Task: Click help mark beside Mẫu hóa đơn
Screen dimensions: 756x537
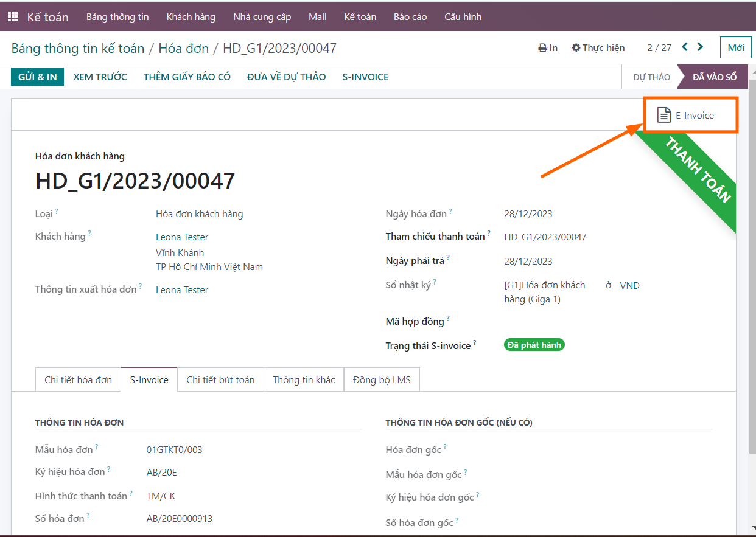Action: [97, 447]
